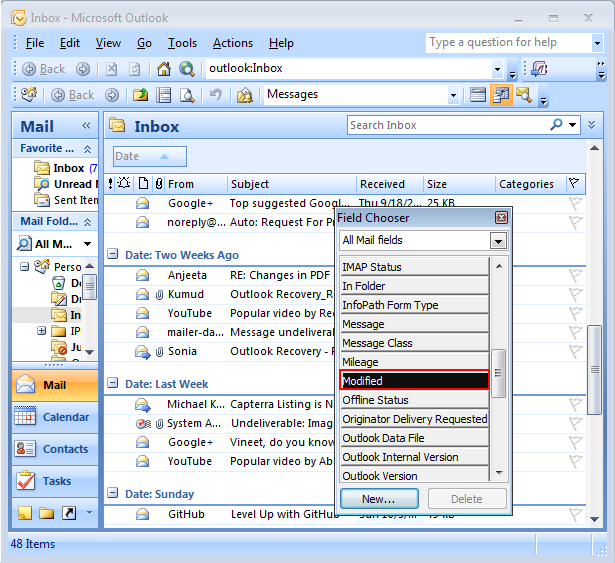The height and width of the screenshot is (563, 615).
Task: Click the Flag Status column header
Action: (574, 183)
